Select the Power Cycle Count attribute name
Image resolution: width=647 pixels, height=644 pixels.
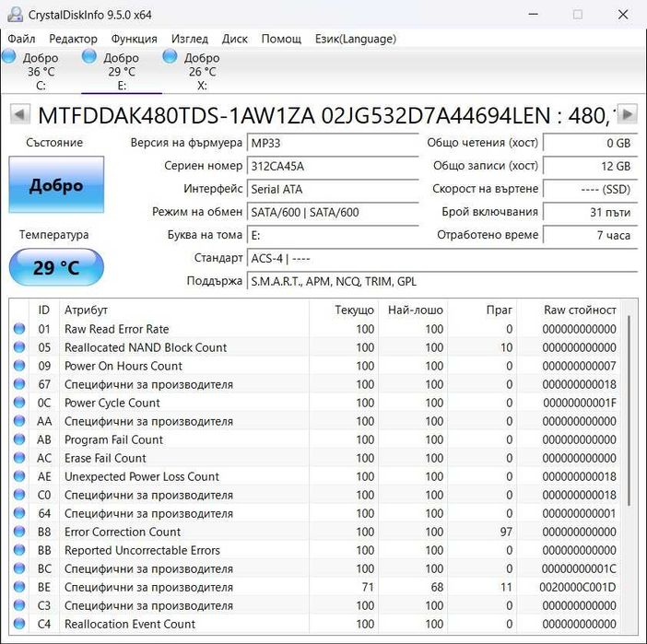pyautogui.click(x=112, y=403)
